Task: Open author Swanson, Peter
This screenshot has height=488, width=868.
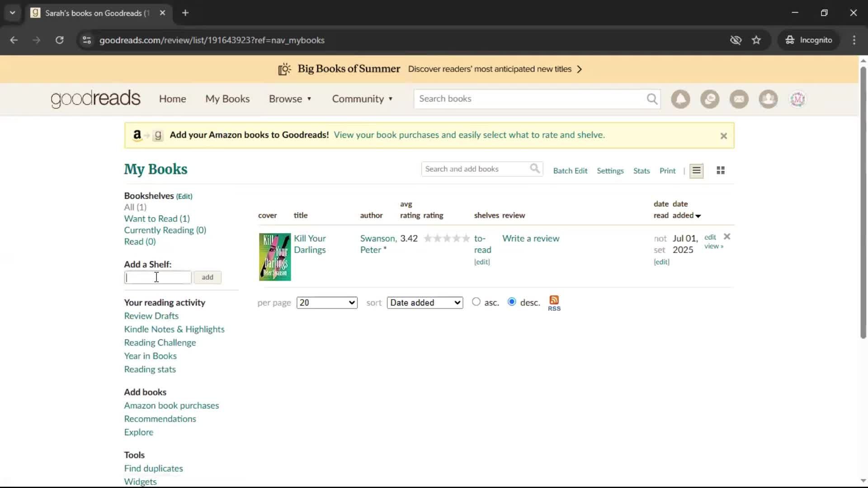Action: [378, 244]
